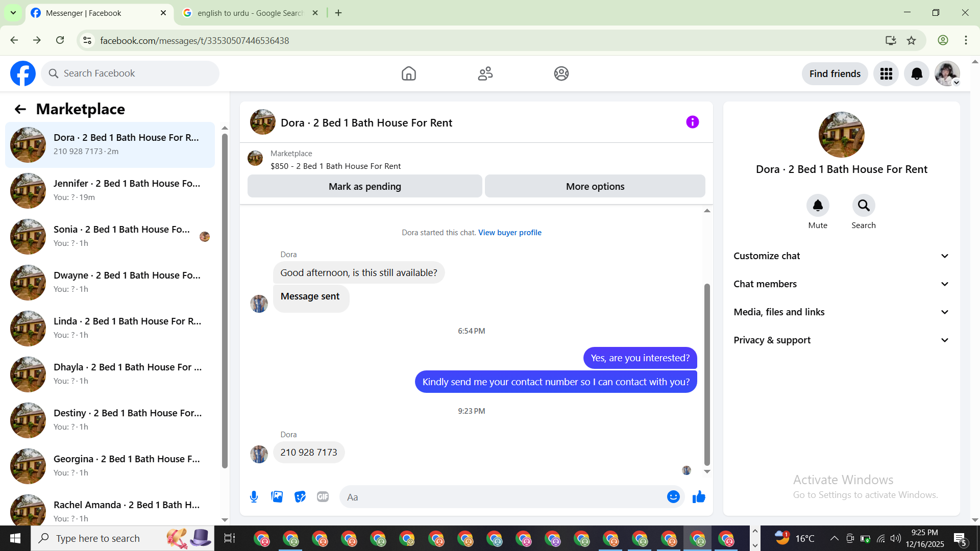Select Dora's active conversation row
Viewport: 980px width, 551px height.
point(110,144)
